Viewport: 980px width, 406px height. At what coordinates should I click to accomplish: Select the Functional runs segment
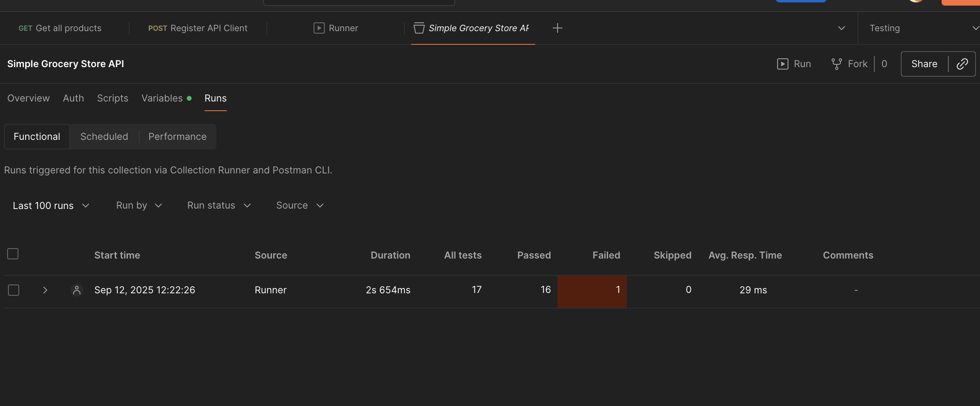pyautogui.click(x=37, y=137)
